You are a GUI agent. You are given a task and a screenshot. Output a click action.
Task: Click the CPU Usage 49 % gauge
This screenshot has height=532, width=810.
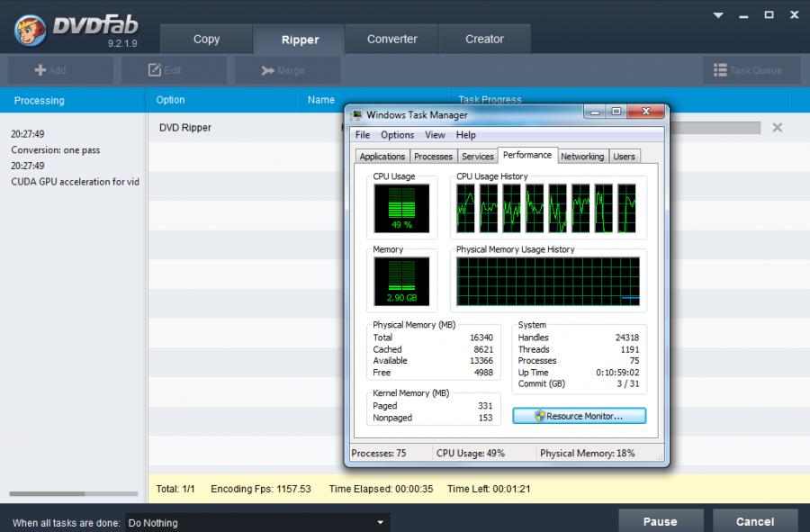coord(402,208)
